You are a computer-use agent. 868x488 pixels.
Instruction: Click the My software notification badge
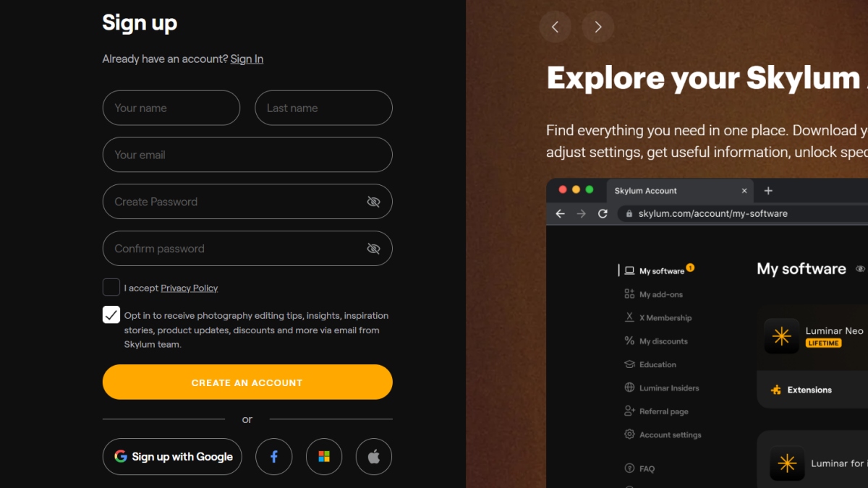coord(690,267)
